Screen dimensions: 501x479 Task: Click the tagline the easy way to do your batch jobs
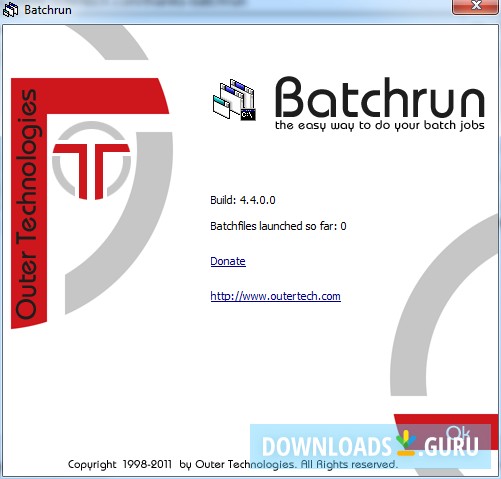pyautogui.click(x=380, y=126)
